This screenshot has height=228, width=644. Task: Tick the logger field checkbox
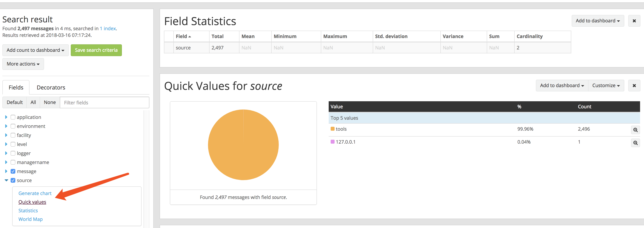coord(13,153)
